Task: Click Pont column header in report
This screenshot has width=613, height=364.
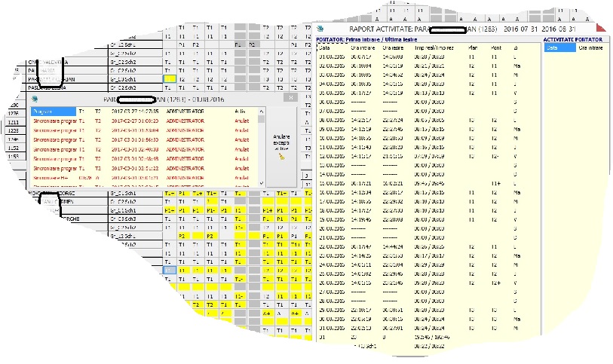Action: pyautogui.click(x=495, y=48)
